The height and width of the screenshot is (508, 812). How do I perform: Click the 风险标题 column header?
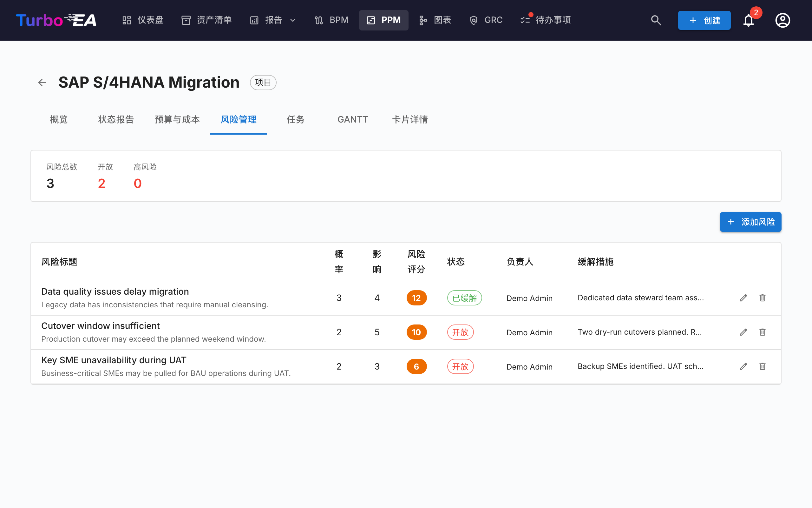[59, 262]
